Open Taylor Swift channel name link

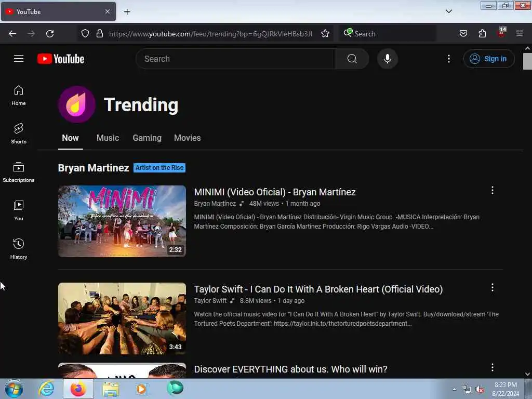tap(210, 301)
